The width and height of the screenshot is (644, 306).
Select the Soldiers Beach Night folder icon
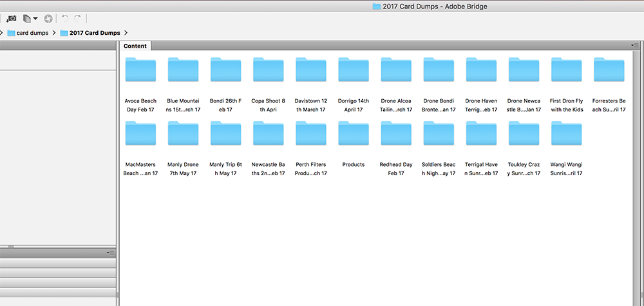point(439,133)
